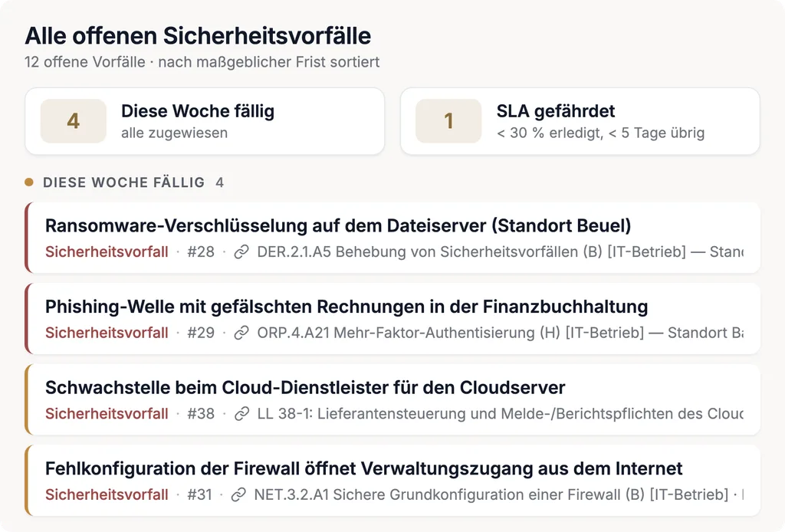Click LL 38-1 Lieferantensteuerung reference text

point(500,414)
